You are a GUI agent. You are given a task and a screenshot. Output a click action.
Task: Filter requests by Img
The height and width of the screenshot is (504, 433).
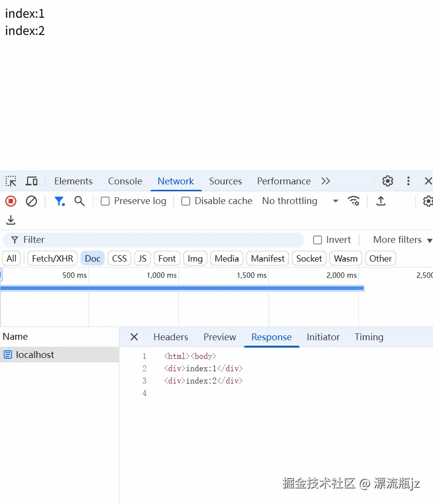click(x=195, y=259)
